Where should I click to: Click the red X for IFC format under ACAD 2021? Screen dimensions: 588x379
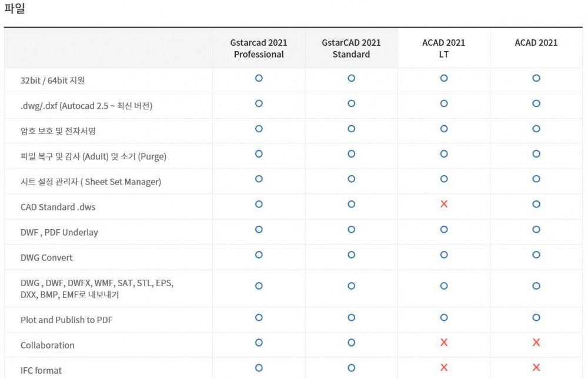(536, 368)
